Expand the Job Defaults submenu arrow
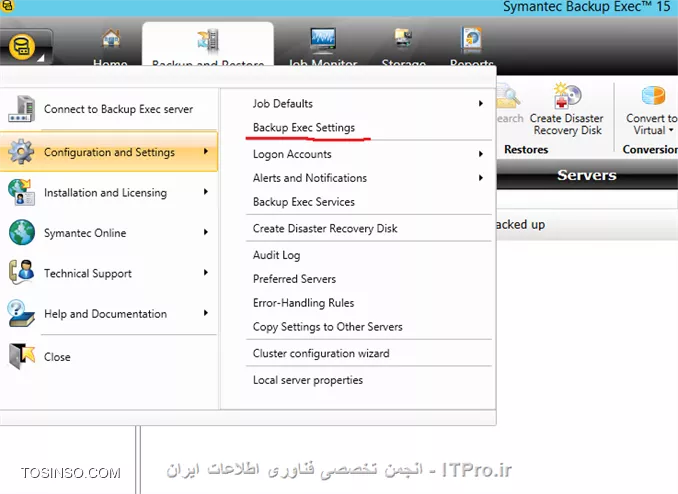Image resolution: width=678 pixels, height=494 pixels. tap(480, 103)
